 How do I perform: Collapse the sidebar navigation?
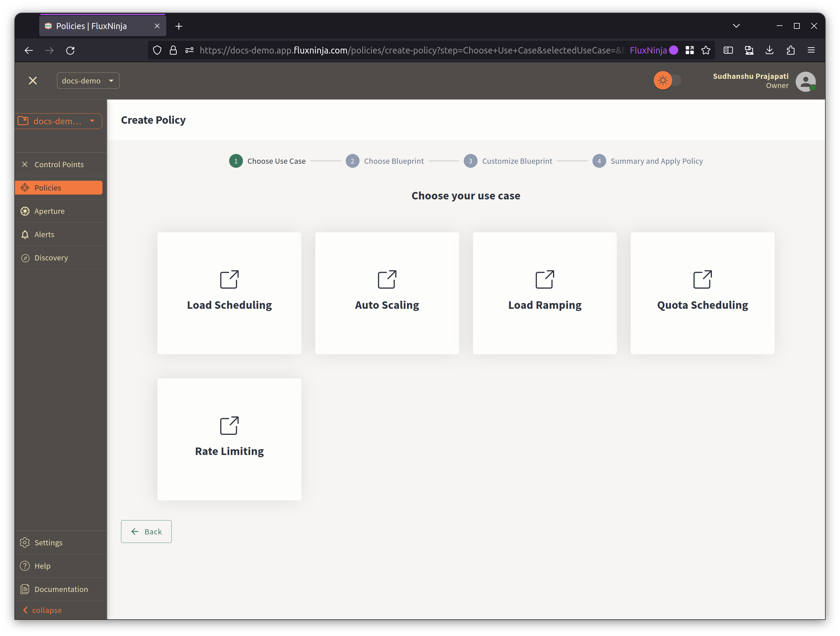42,610
